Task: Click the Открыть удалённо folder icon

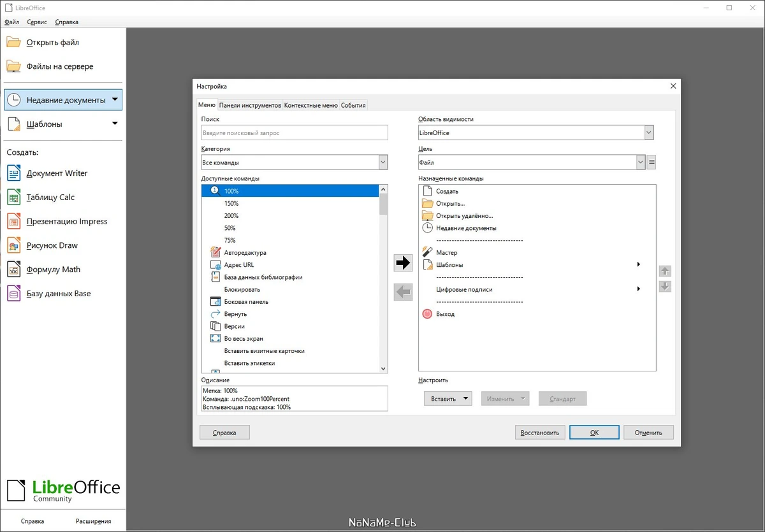Action: point(427,216)
